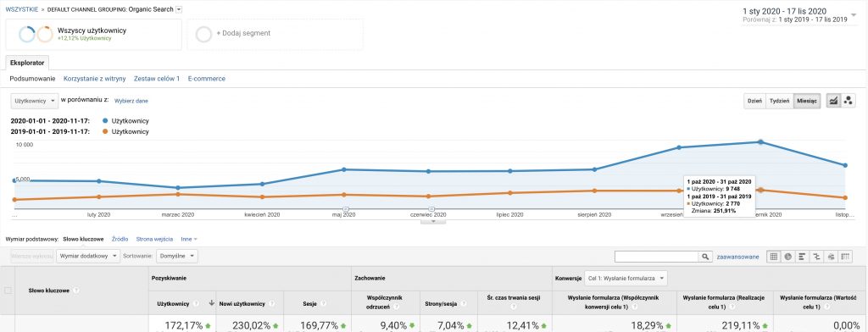Switch to the pivot table view icon
Image resolution: width=868 pixels, height=332 pixels.
845,256
